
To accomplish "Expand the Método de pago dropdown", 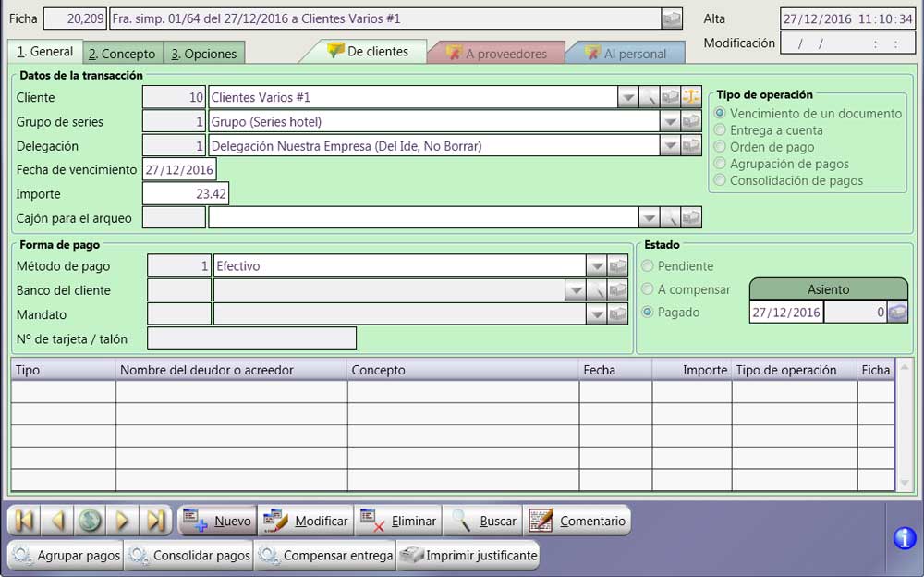I will click(x=596, y=266).
